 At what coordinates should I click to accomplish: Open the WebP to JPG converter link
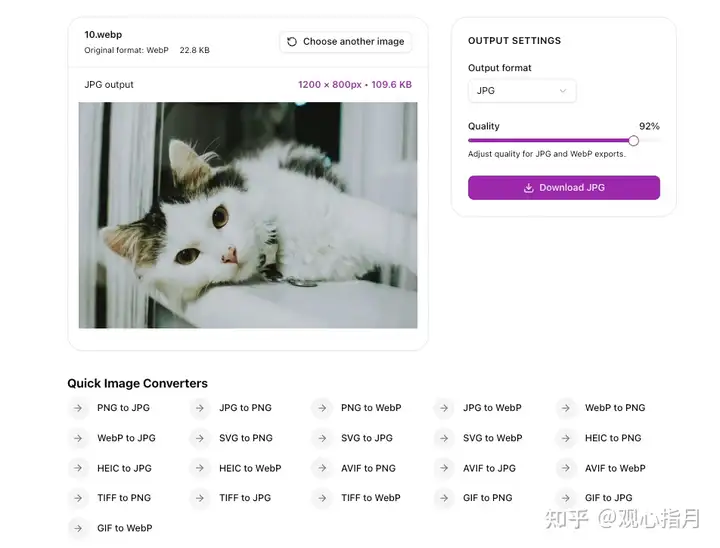(126, 438)
